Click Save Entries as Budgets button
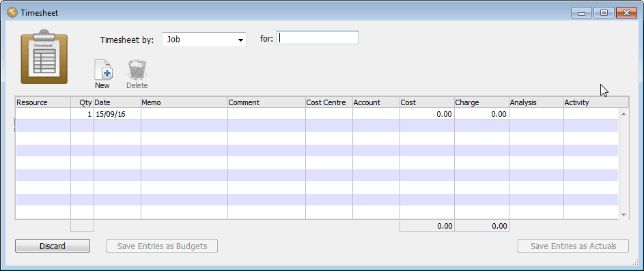This screenshot has width=644, height=271. pyautogui.click(x=163, y=246)
